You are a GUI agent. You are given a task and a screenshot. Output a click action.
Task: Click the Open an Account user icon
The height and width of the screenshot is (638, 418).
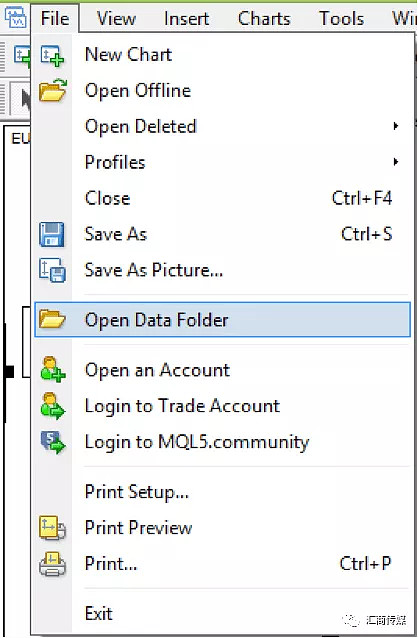(53, 369)
